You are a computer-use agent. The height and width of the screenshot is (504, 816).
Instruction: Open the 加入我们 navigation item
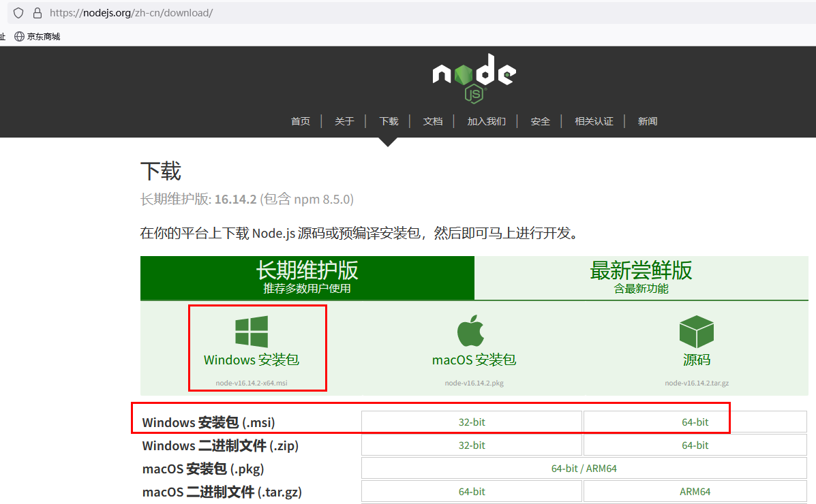click(x=486, y=121)
